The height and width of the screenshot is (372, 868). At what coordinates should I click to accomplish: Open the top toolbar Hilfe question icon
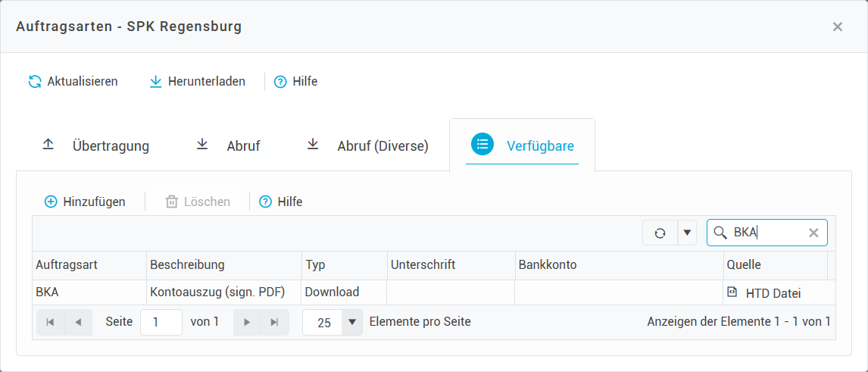point(280,82)
